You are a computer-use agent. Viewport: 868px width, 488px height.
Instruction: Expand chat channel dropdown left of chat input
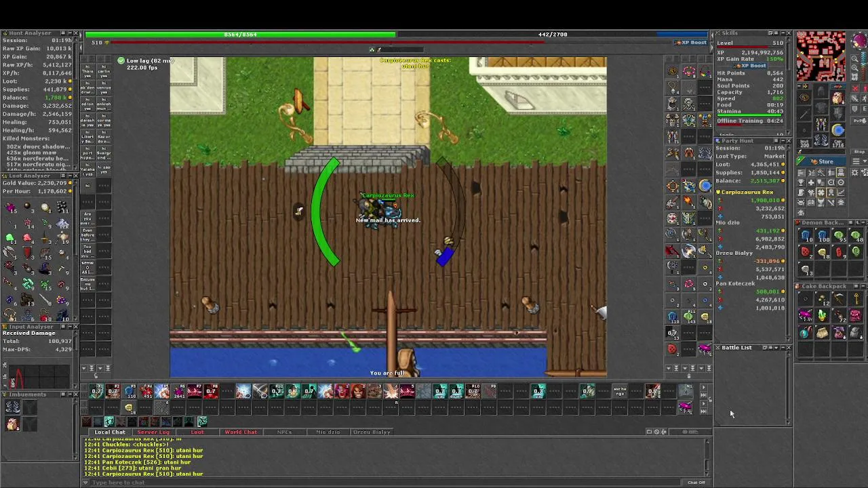coord(85,483)
